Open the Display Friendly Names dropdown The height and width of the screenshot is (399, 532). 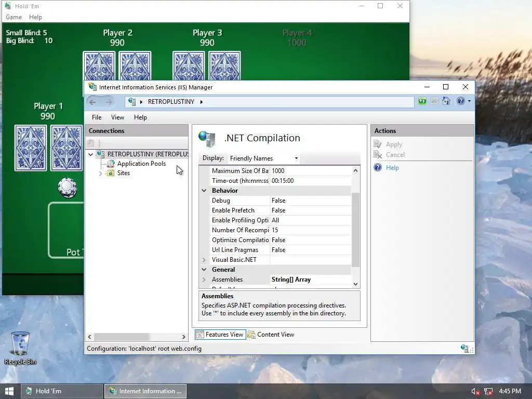[264, 158]
